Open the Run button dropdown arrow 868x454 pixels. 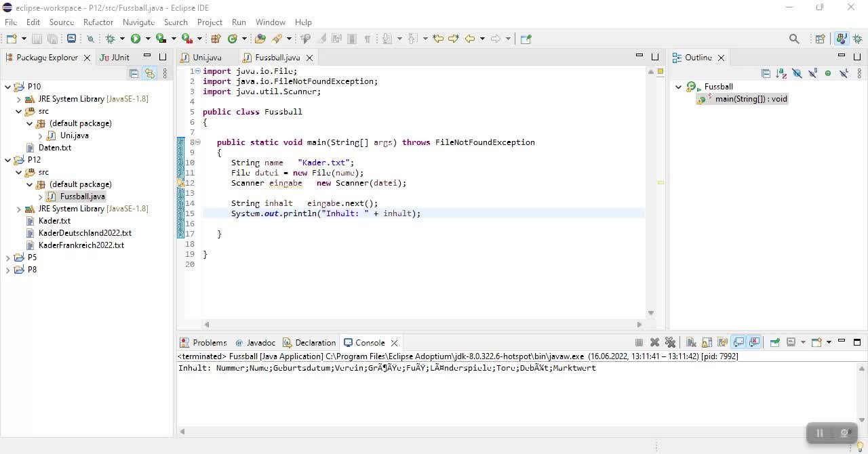(147, 39)
